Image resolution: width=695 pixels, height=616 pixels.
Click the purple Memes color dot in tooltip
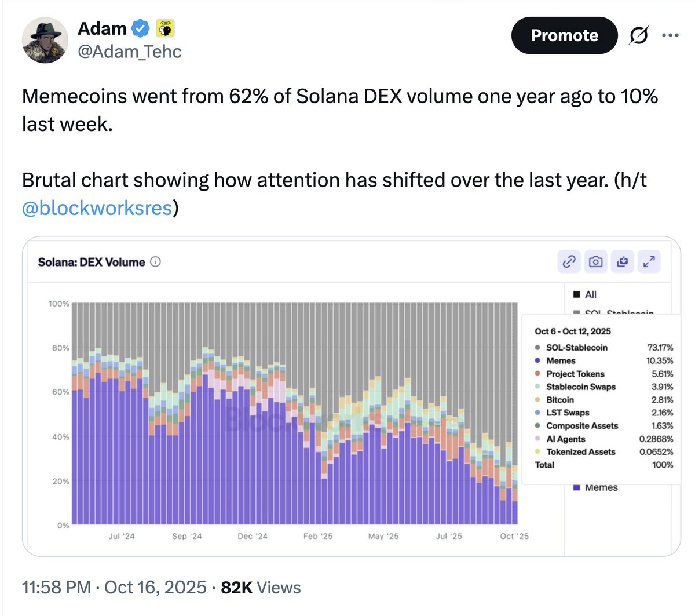coord(538,361)
